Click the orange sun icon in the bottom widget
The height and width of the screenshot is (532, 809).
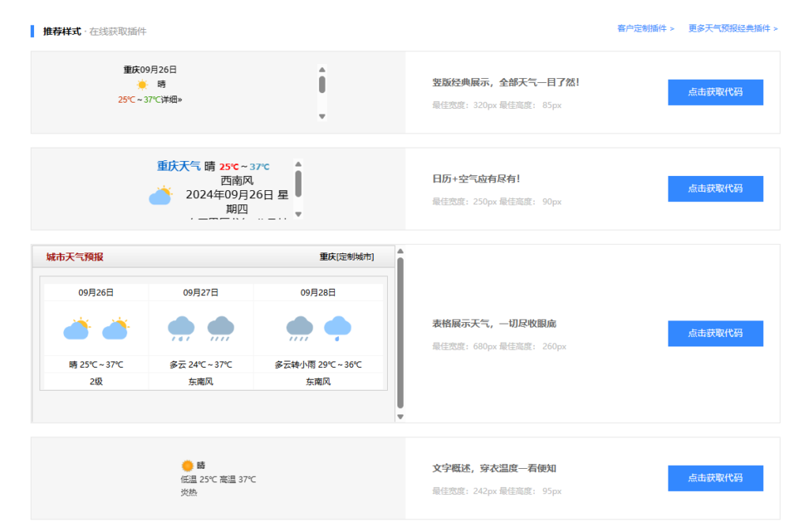[x=186, y=466]
